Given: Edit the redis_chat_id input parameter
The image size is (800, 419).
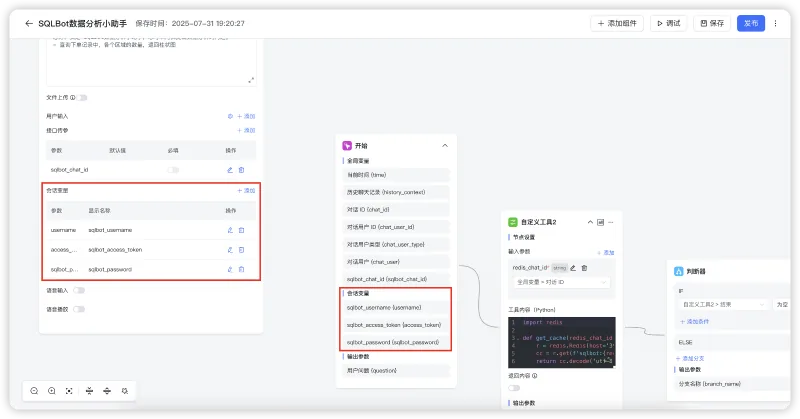Looking at the screenshot, I should pyautogui.click(x=573, y=267).
